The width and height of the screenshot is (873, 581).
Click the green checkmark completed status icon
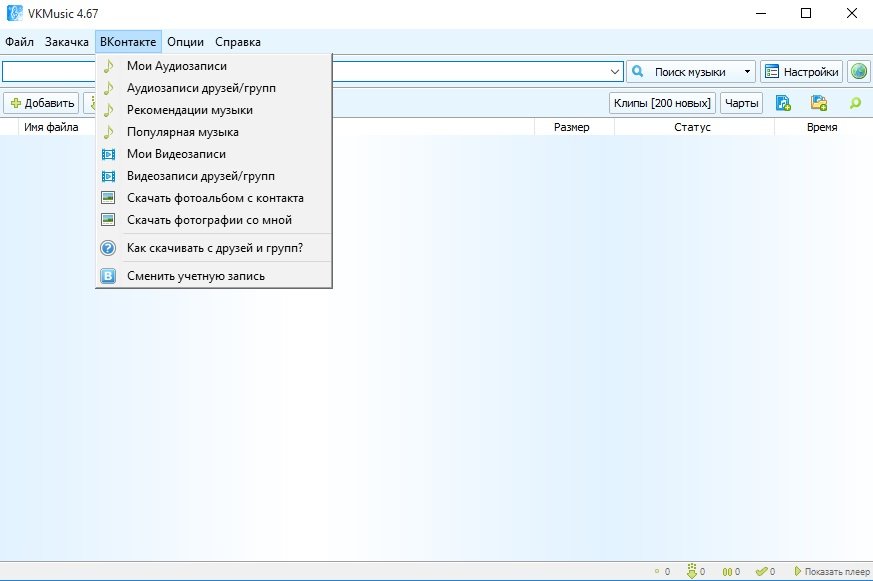[x=761, y=572]
